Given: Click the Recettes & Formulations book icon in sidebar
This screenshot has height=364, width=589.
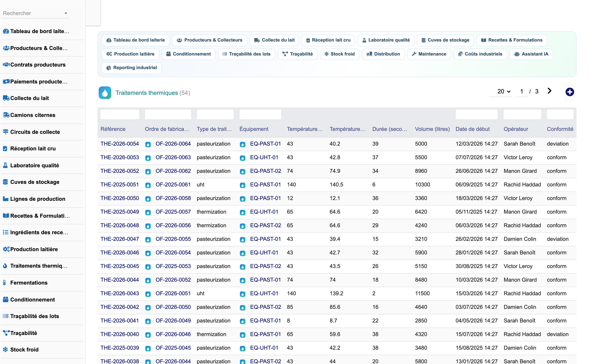Looking at the screenshot, I should (x=6, y=216).
